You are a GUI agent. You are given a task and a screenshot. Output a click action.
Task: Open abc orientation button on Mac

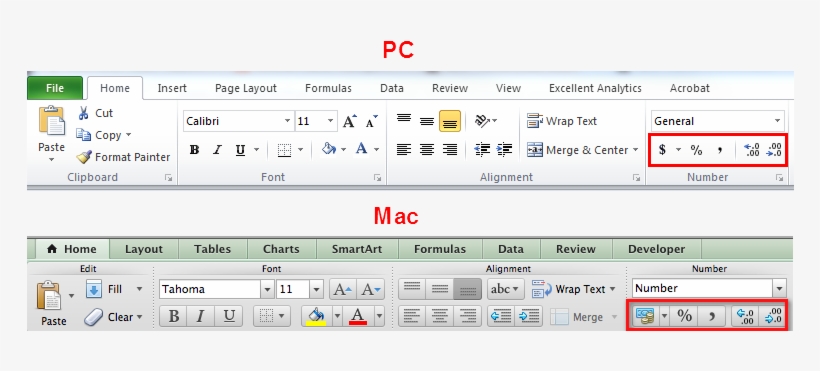[506, 289]
